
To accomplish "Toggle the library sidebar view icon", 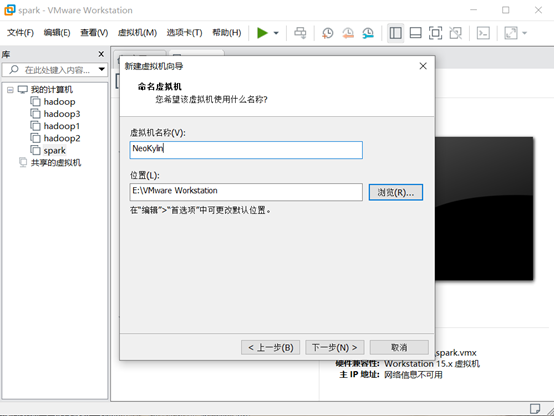I will click(395, 33).
